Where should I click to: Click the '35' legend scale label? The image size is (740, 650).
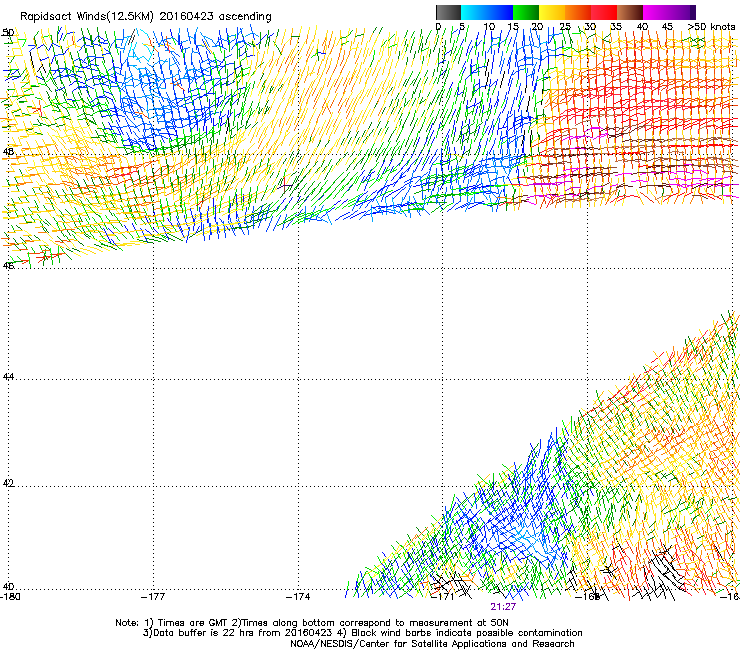(616, 26)
